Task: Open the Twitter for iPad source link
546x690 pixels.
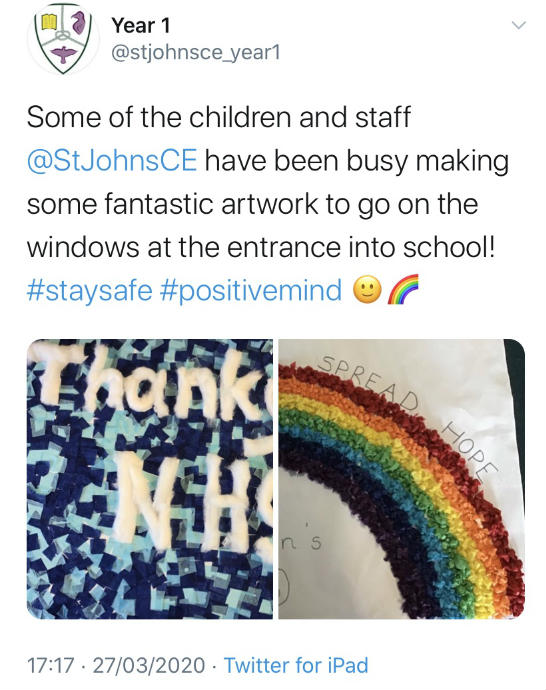Action: point(296,665)
